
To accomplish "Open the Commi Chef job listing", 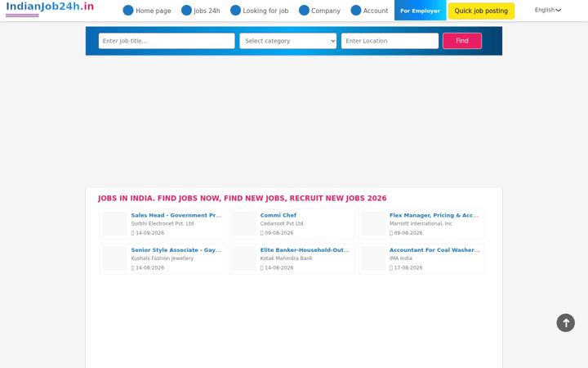I will click(278, 215).
